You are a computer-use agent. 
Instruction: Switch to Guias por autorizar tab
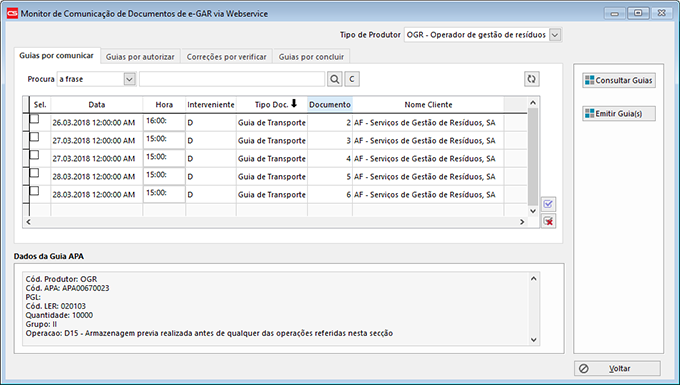[x=140, y=57]
